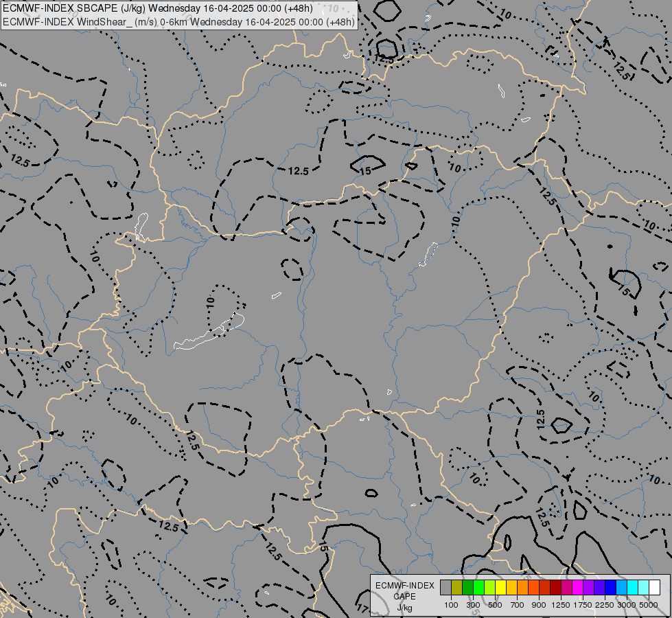The image size is (672, 618).
Task: Click the '1750' legend value
Action: (x=583, y=605)
